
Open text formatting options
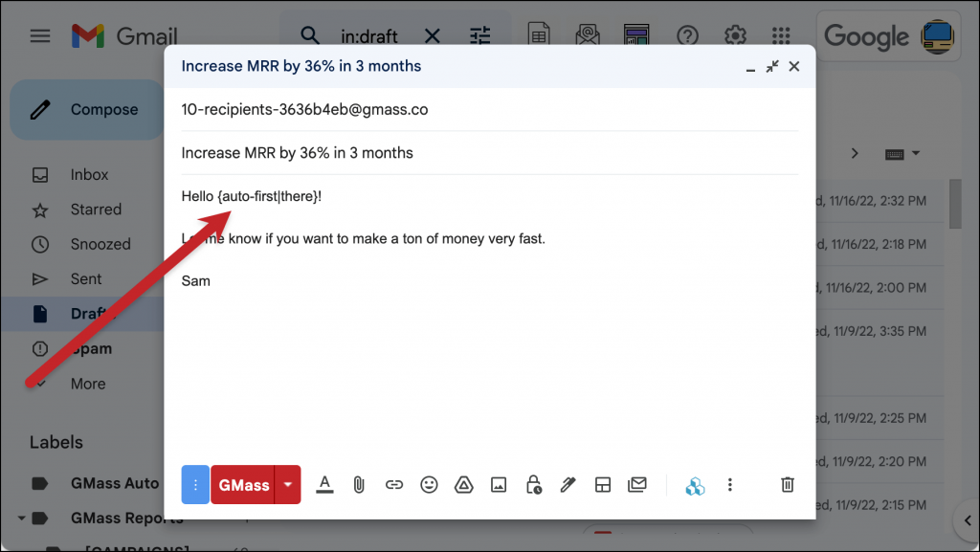324,485
